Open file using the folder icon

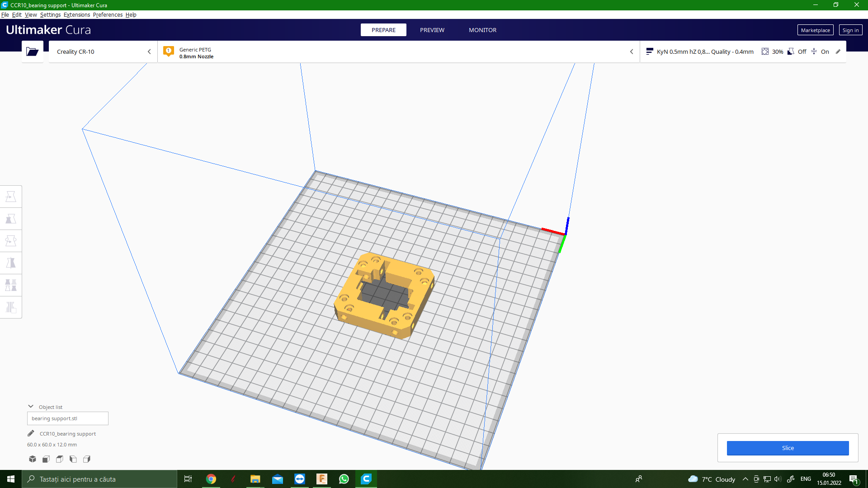[x=32, y=52]
